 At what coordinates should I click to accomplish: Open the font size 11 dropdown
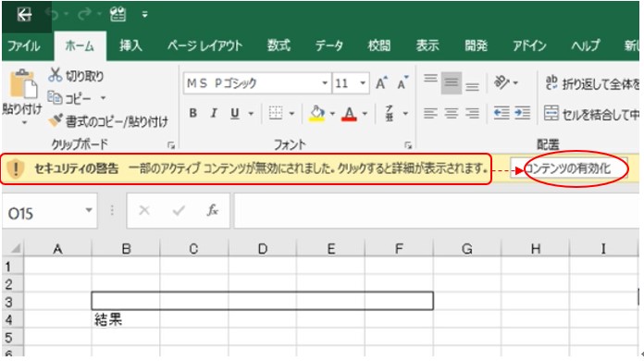coord(363,83)
